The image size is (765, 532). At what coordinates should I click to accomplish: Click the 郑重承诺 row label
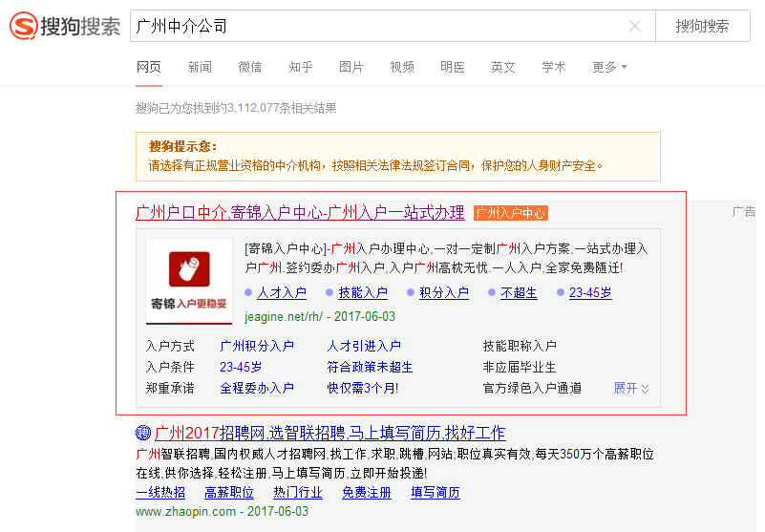[170, 388]
